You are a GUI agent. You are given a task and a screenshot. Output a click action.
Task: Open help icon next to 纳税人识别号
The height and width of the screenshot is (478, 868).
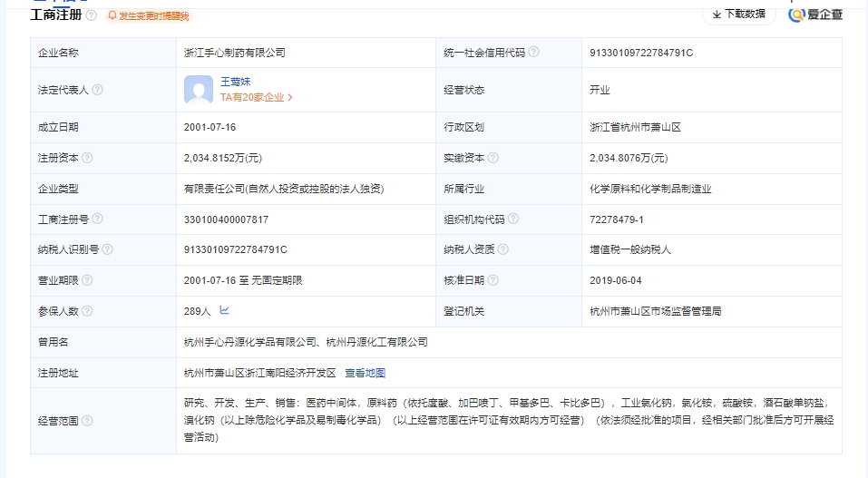click(x=107, y=249)
